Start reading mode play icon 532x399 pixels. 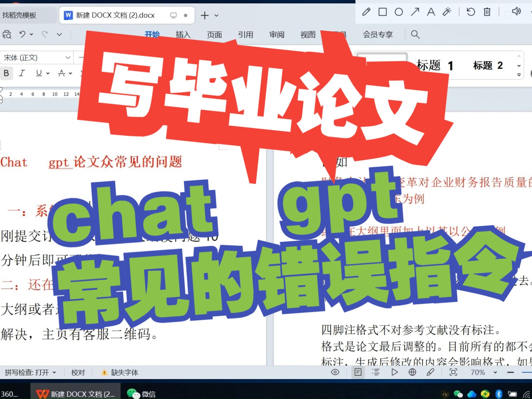[395, 372]
